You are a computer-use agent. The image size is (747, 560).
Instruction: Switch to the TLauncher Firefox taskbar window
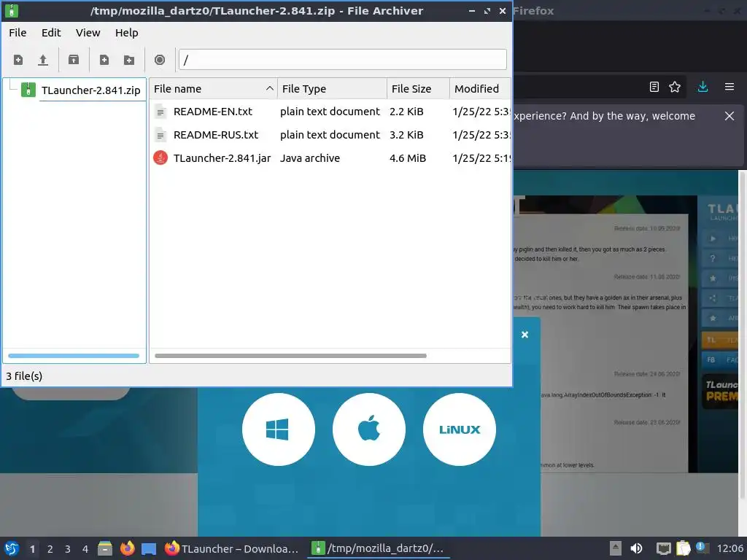[x=233, y=548]
